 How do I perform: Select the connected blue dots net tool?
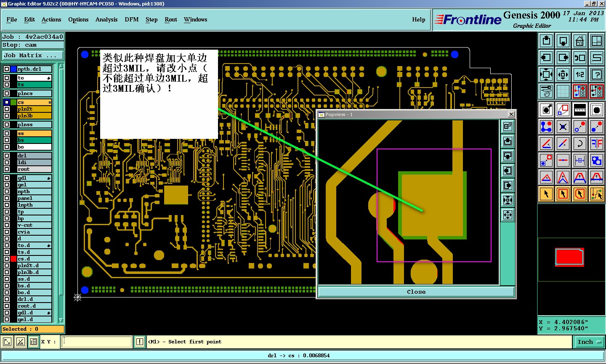pos(546,127)
